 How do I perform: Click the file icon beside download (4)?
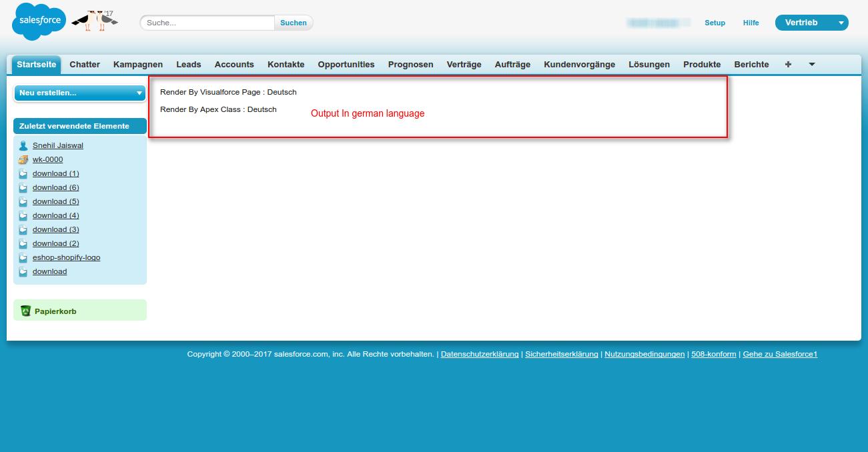click(x=23, y=215)
